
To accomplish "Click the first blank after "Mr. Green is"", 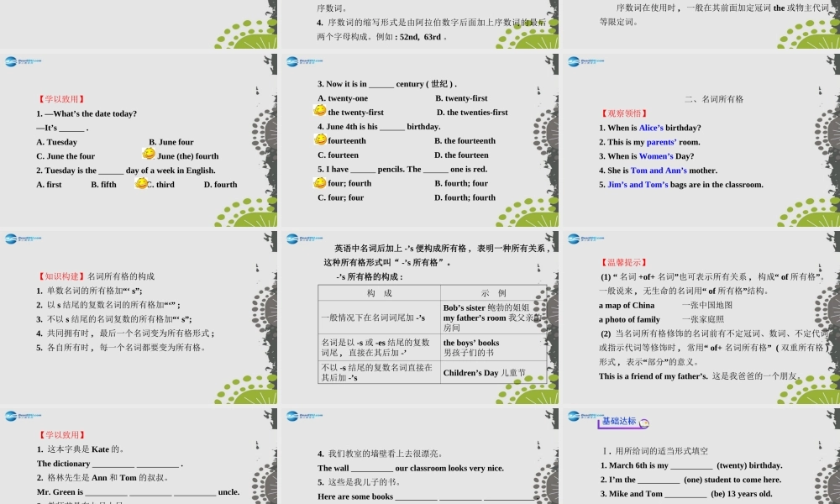I will (106, 493).
